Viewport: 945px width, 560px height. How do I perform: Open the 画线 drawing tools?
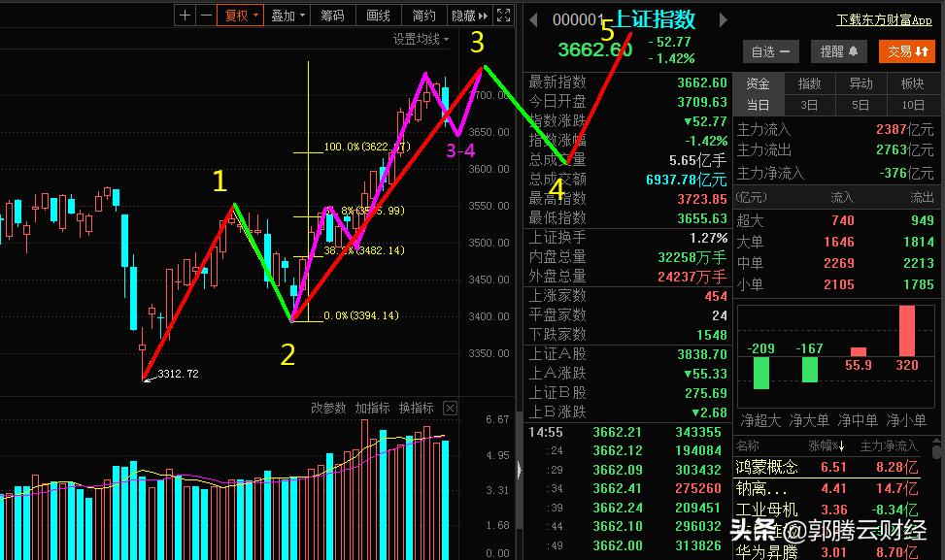(379, 16)
